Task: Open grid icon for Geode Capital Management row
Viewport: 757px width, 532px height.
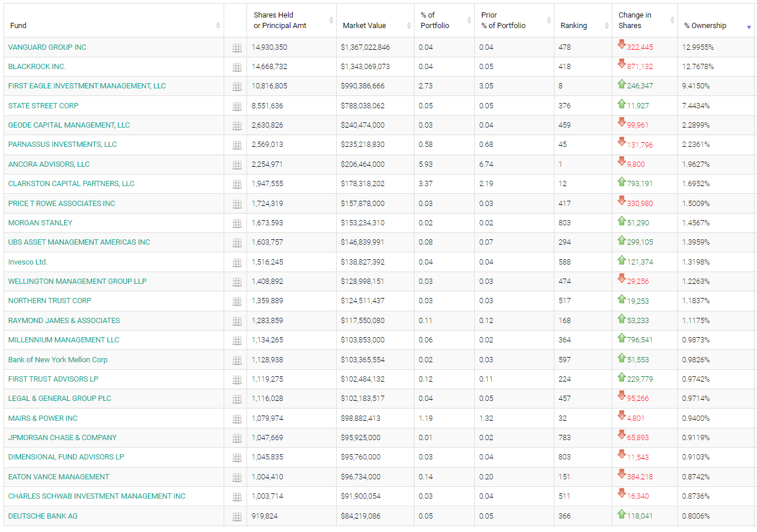Action: tap(237, 126)
